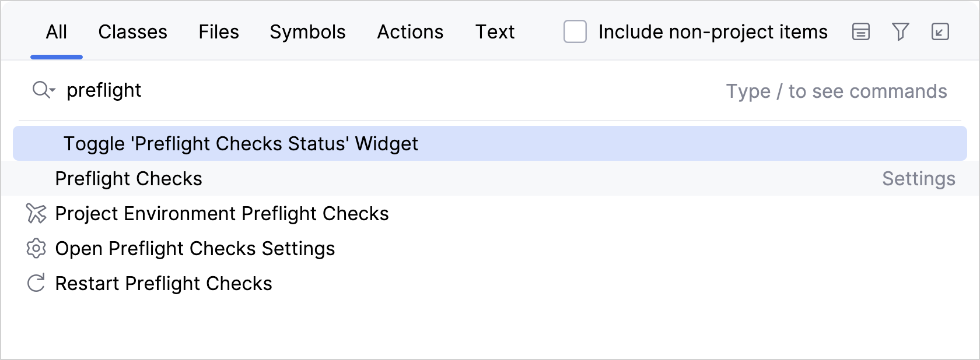The width and height of the screenshot is (980, 360).
Task: Switch to the Symbols tab
Action: pos(307,32)
